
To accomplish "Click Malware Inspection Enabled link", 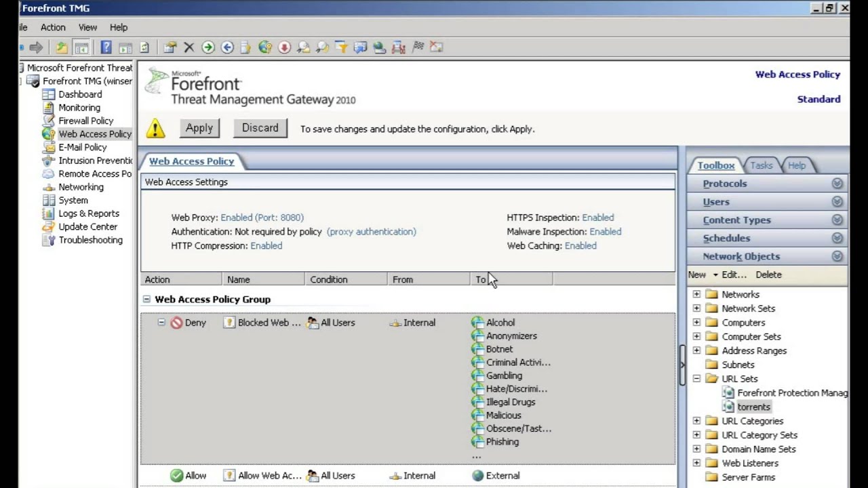I will pos(605,232).
